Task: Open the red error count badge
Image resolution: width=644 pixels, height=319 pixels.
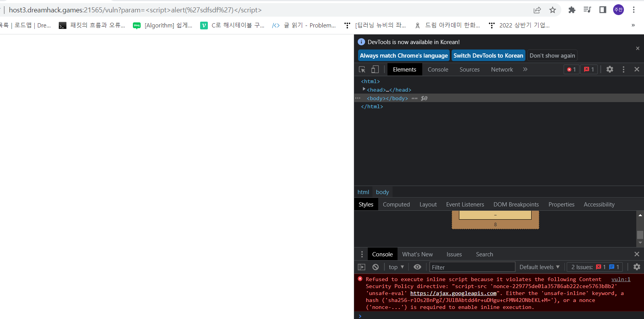Action: (x=571, y=69)
